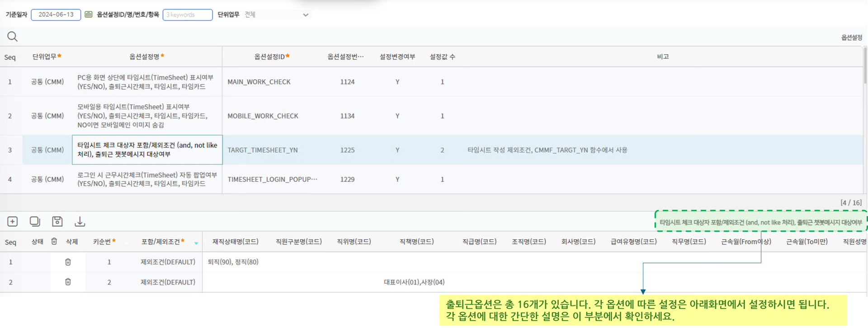Click the '[4 / 16]' row counter
The height and width of the screenshot is (328, 868).
point(851,203)
